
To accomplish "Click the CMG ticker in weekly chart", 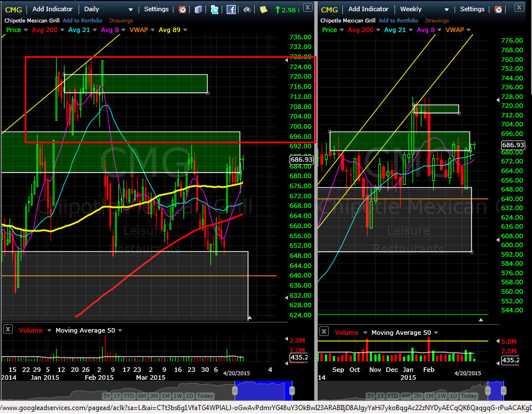I will (x=329, y=10).
